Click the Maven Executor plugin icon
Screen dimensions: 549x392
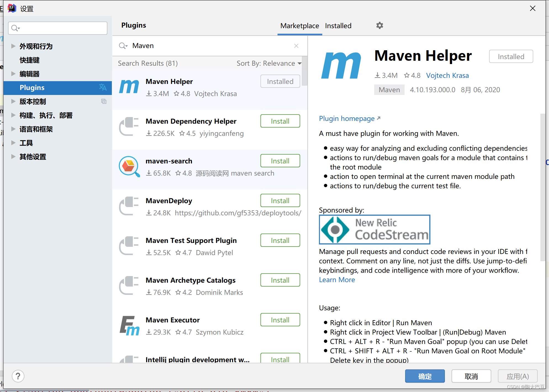click(x=129, y=326)
